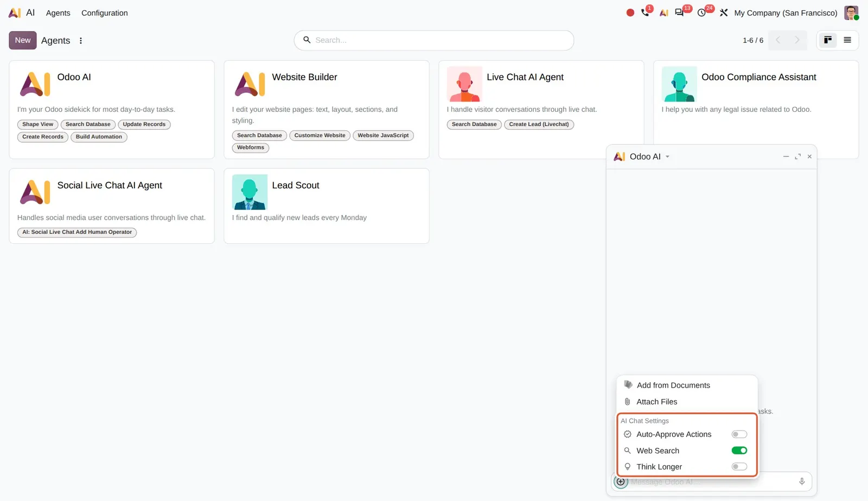Open Odoo Compliance Assistant card title
868x501 pixels.
[x=758, y=77]
